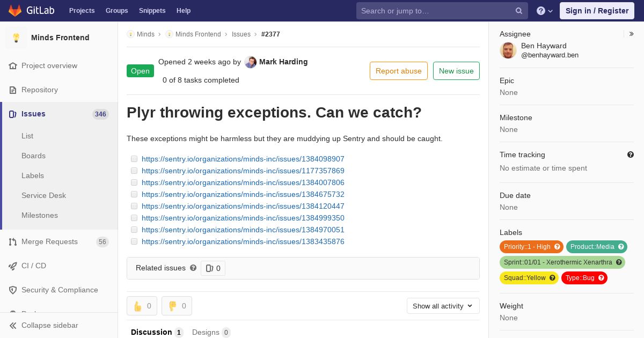
Task: Open Groups menu in top bar
Action: (116, 11)
